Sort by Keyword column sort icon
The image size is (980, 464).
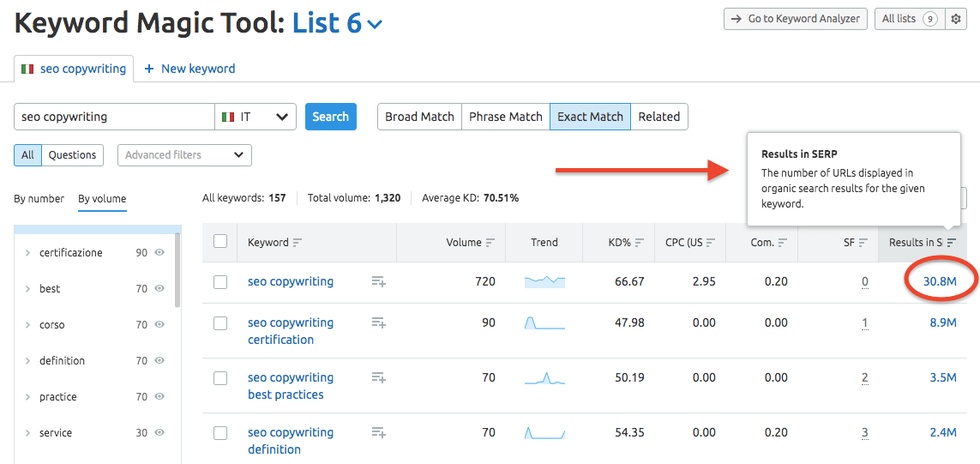(x=298, y=243)
